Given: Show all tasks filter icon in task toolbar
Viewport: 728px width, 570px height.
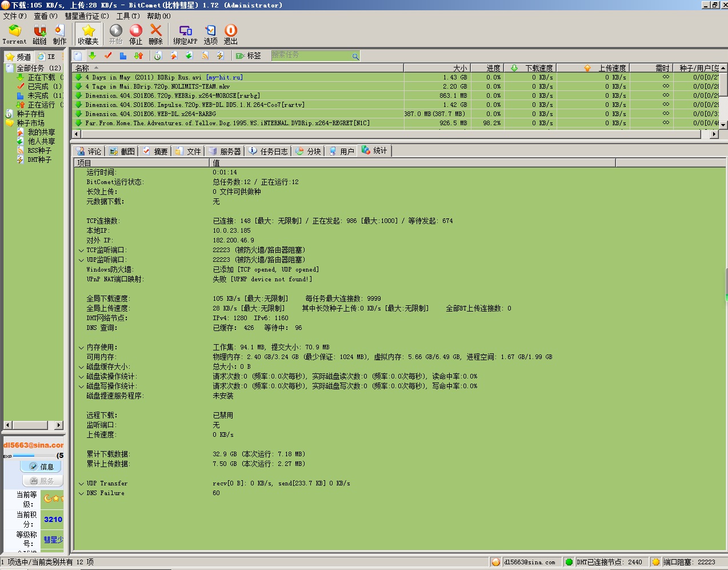Looking at the screenshot, I should 78,55.
